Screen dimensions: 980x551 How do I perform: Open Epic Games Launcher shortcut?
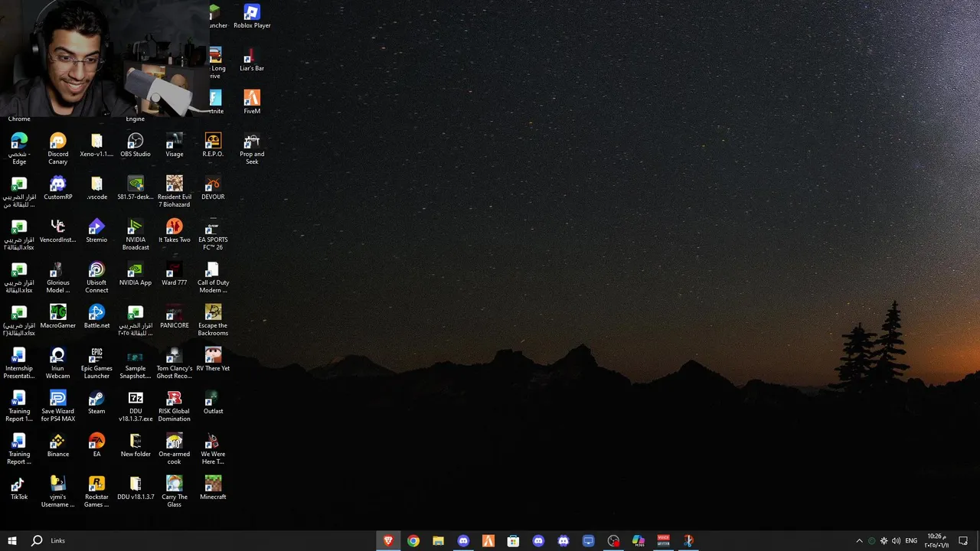[x=96, y=364]
